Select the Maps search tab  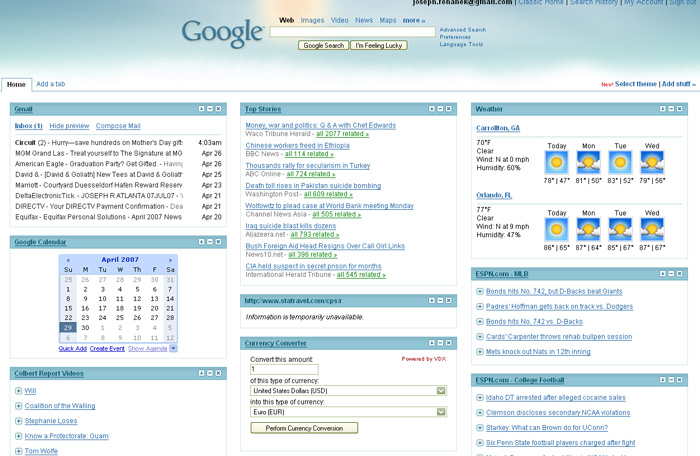click(x=388, y=20)
